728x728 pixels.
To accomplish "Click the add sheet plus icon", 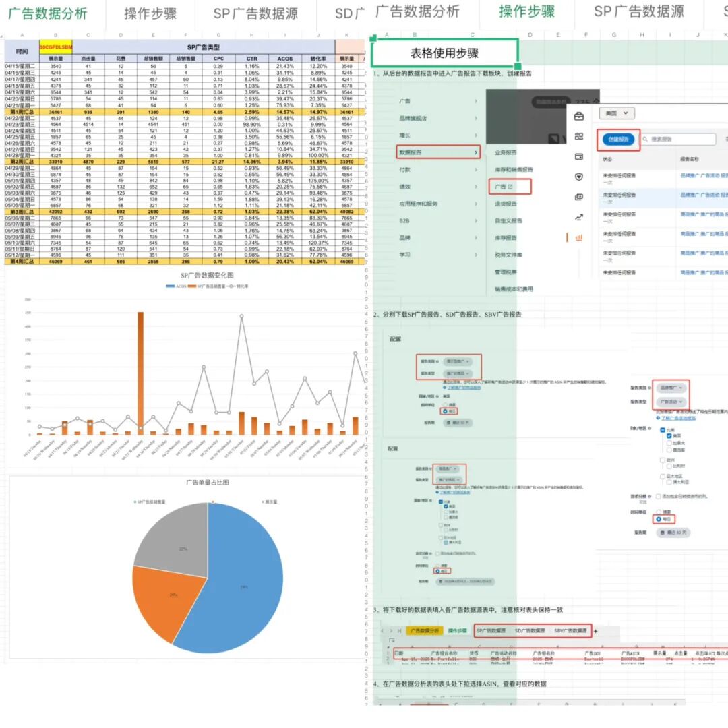I will 595,630.
